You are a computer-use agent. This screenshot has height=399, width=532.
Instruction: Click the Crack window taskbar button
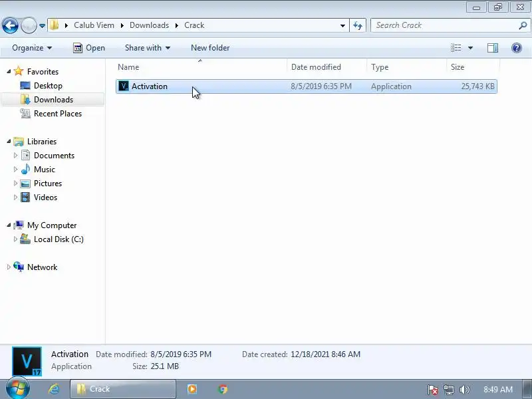tap(123, 389)
